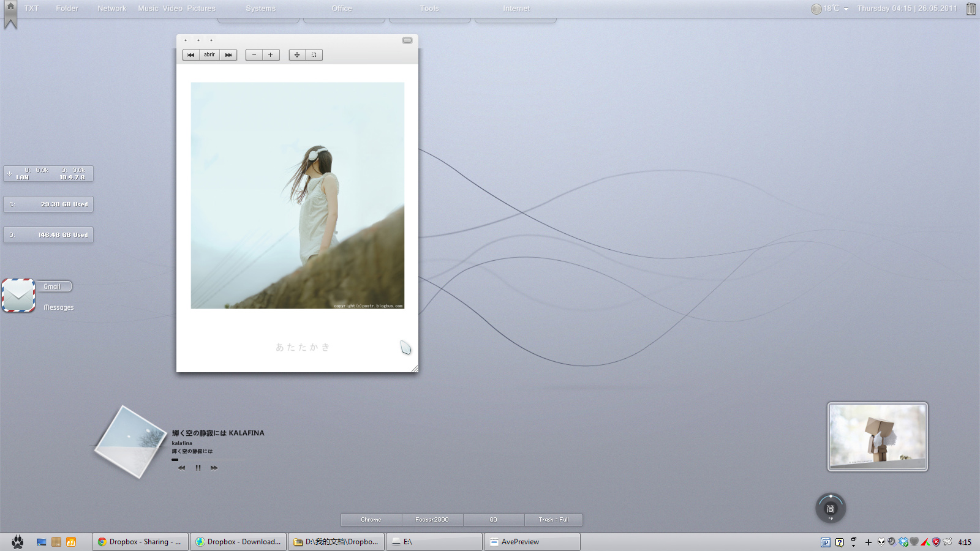Open the Gmail envelope icon
The image size is (980, 551).
(x=18, y=295)
